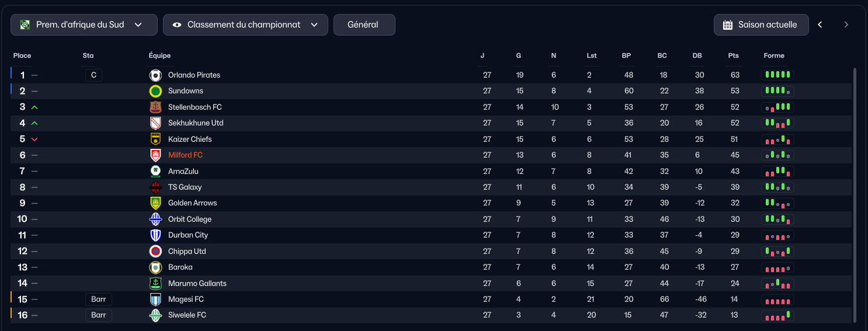
Task: Click the Stellenbosch FC club crest
Action: [x=155, y=107]
